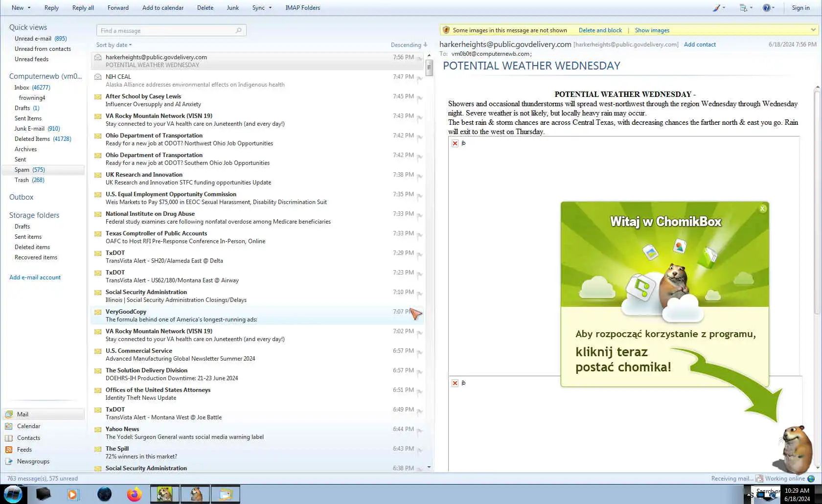Image resolution: width=822 pixels, height=504 pixels.
Task: Click the unread envelope icon for Yahoo News
Action: pyautogui.click(x=98, y=429)
